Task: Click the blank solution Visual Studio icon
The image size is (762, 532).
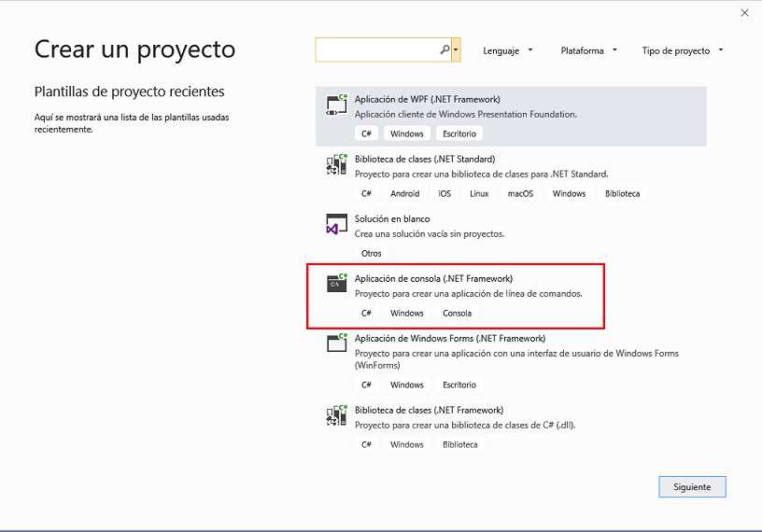Action: pyautogui.click(x=336, y=224)
